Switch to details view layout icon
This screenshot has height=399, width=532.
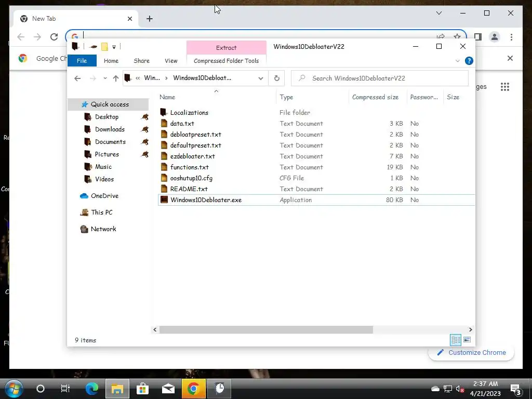click(x=456, y=340)
